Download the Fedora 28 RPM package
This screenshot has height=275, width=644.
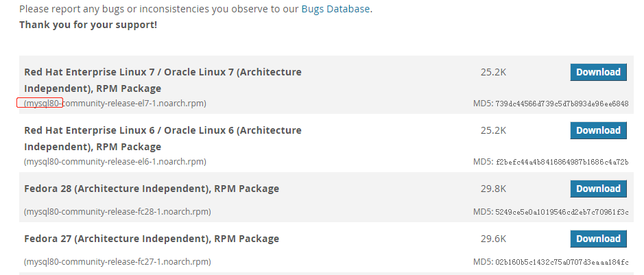(599, 189)
